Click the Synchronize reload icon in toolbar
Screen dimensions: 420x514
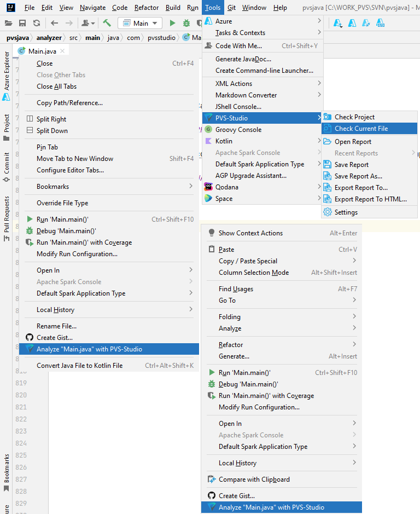(x=37, y=23)
